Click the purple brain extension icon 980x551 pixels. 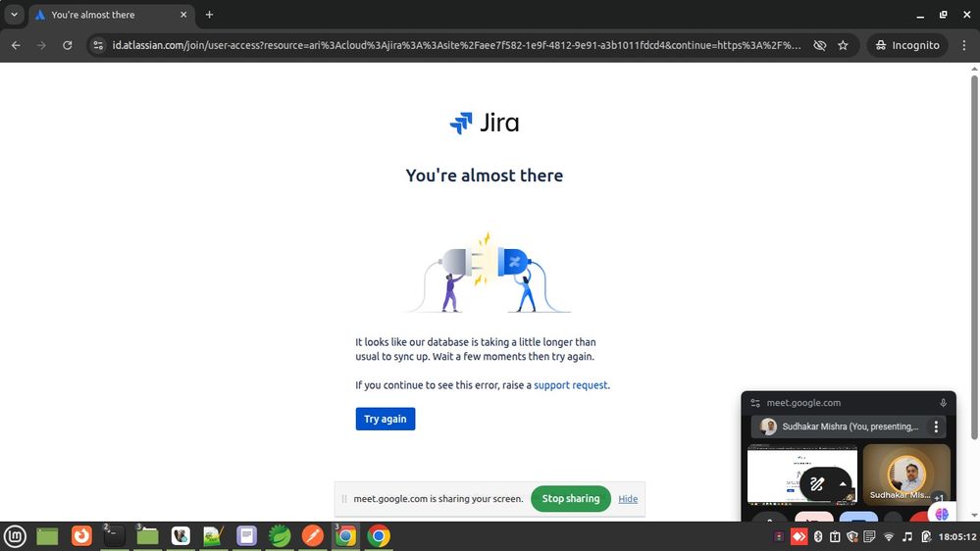coord(942,514)
